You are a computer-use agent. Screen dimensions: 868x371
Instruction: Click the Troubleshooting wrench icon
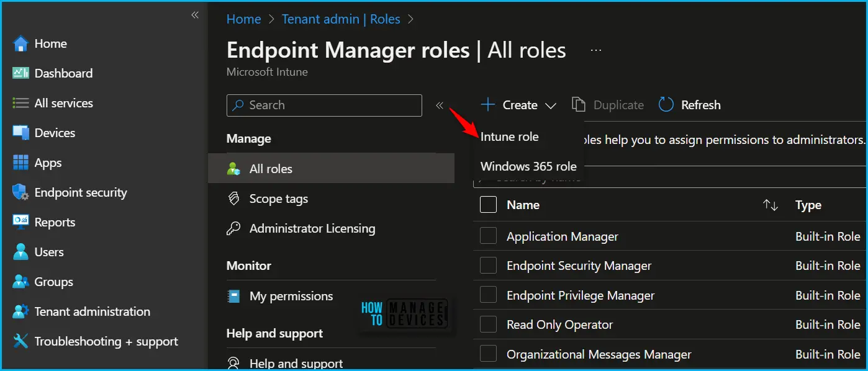tap(20, 341)
